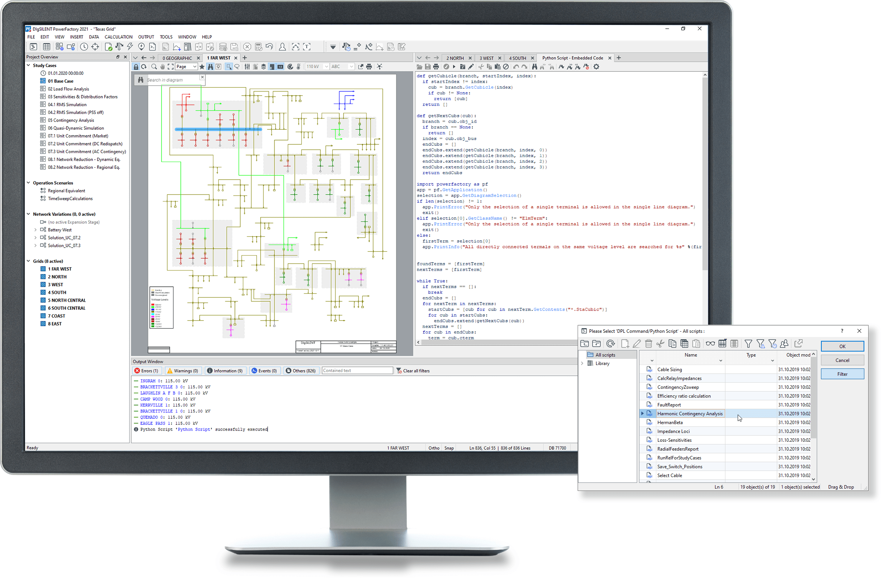Screen dimensions: 882x588
Task: Click the diagram layers icon
Action: click(x=264, y=67)
